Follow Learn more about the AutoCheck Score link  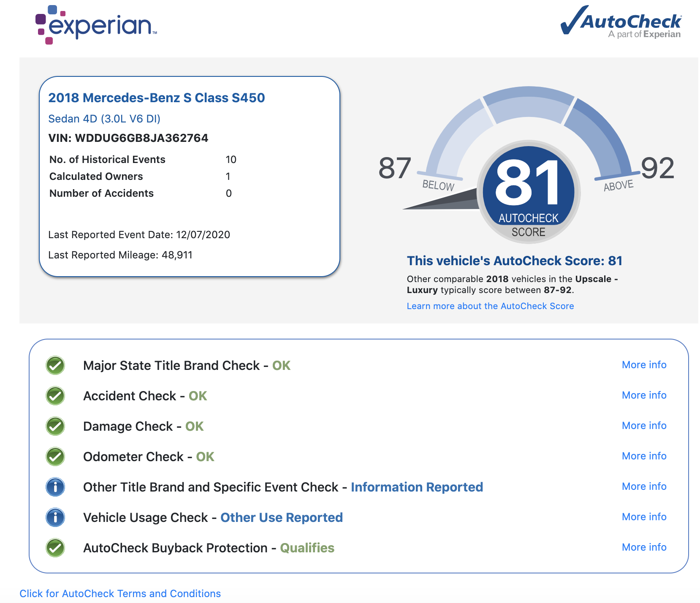click(x=490, y=306)
